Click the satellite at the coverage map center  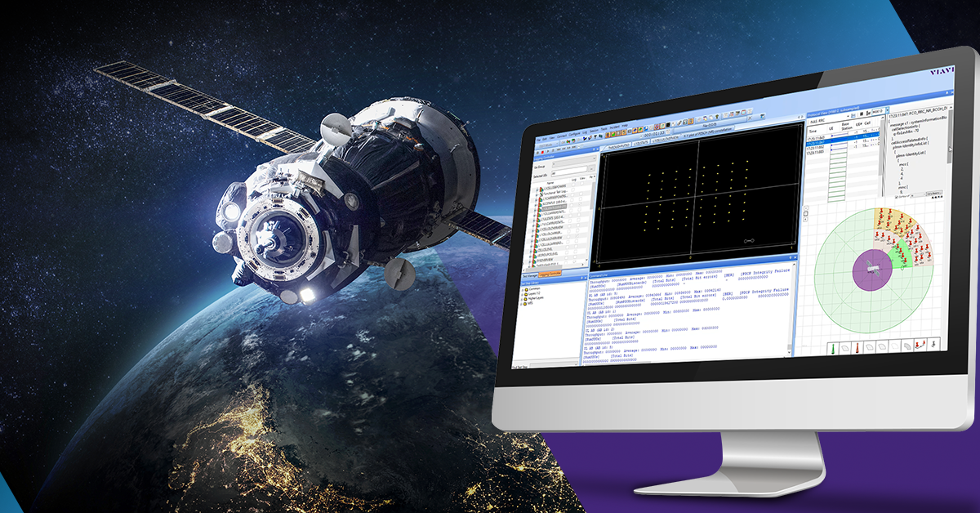tap(873, 269)
